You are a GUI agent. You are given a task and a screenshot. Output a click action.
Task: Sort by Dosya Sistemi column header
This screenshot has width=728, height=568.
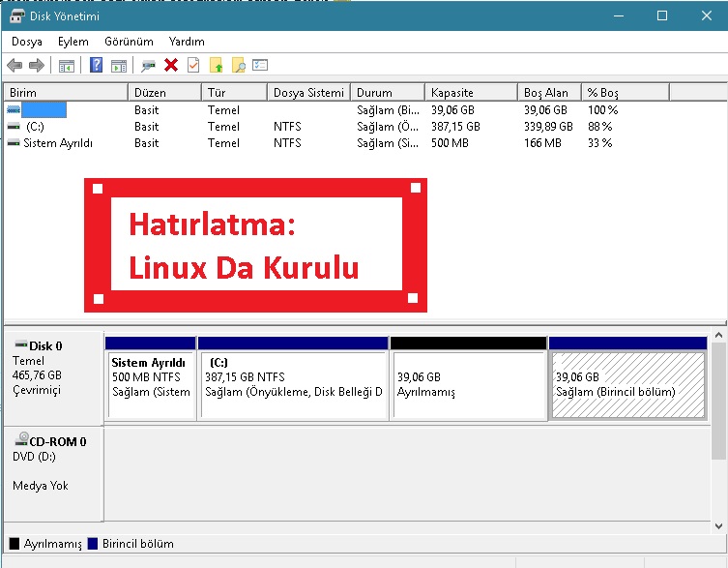[308, 93]
